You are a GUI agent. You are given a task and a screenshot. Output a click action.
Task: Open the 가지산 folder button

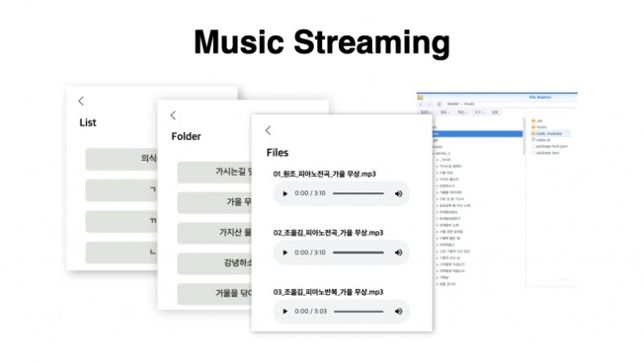(214, 233)
